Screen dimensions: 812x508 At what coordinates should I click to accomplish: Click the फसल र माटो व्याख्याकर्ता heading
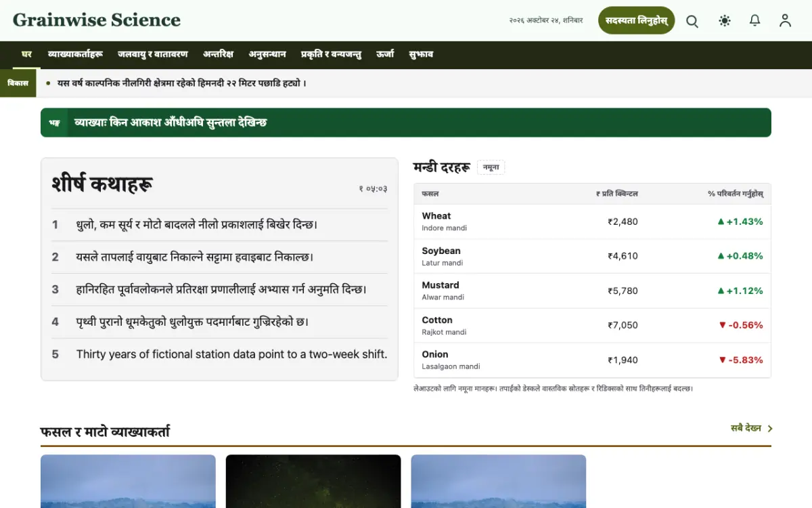(x=105, y=431)
